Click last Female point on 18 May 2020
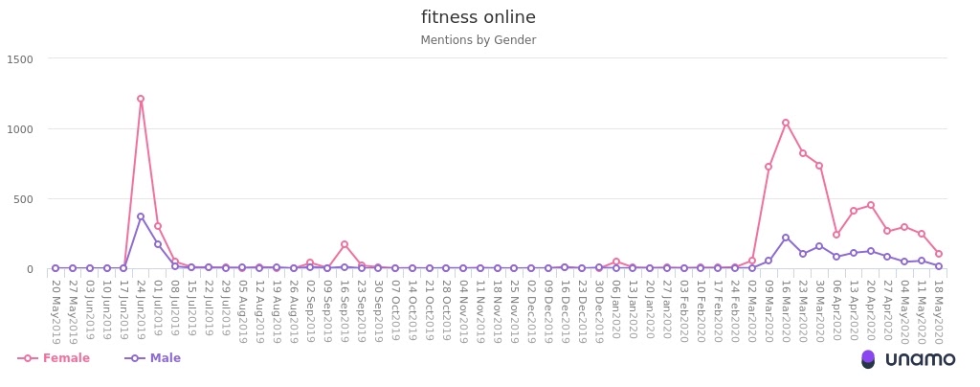Image resolution: width=980 pixels, height=387 pixels. 938,254
